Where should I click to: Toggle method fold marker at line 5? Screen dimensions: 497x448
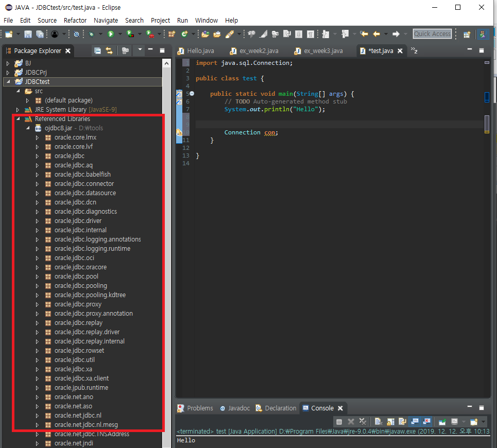pyautogui.click(x=192, y=94)
